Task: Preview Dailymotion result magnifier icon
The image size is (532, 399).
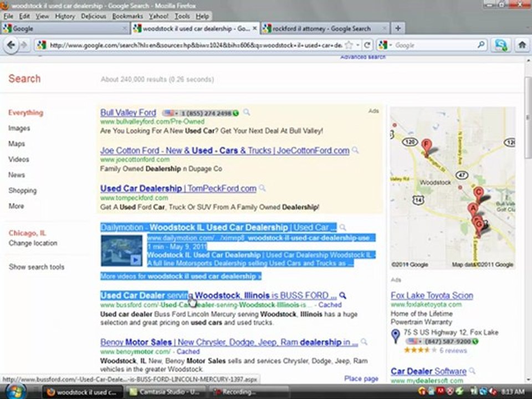Action: click(x=342, y=227)
